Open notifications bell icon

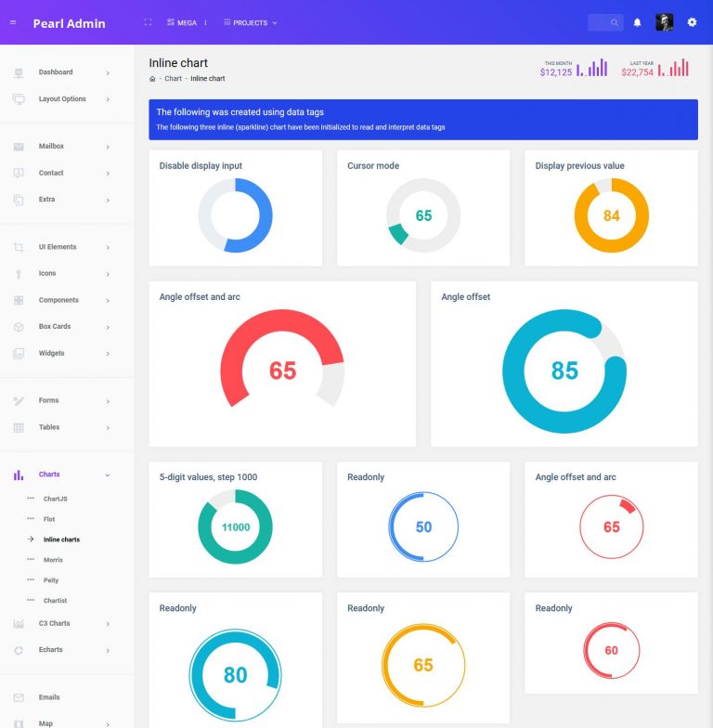[x=637, y=22]
